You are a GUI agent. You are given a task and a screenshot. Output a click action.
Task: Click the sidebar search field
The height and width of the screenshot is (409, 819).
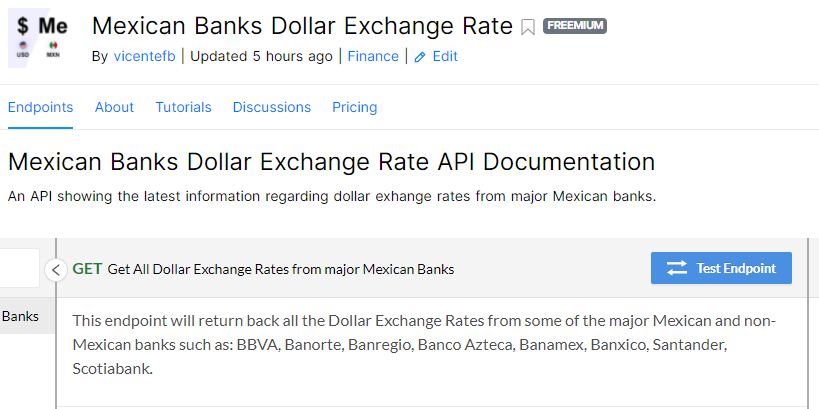point(19,268)
